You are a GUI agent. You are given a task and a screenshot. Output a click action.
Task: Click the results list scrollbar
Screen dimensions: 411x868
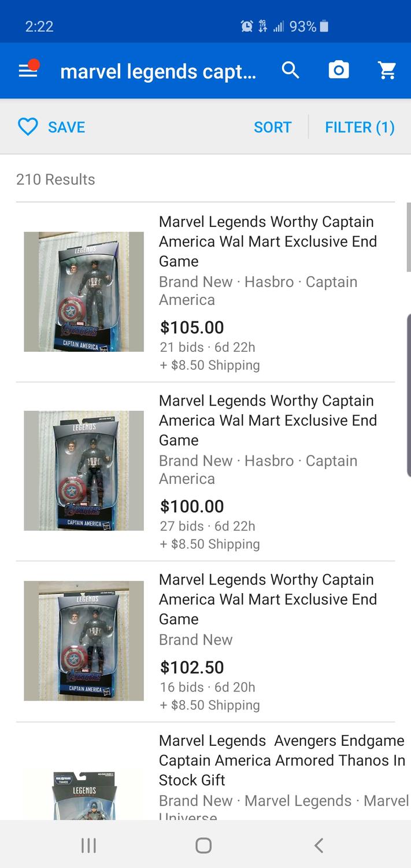408,237
